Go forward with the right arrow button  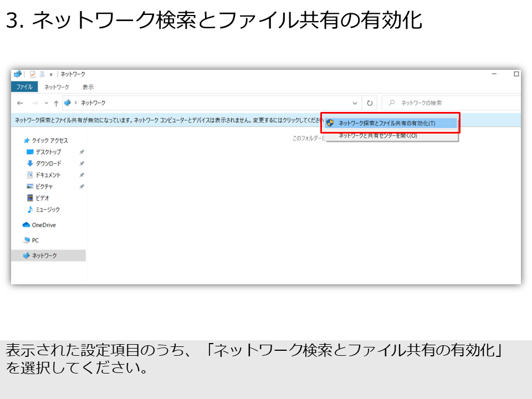click(x=34, y=103)
